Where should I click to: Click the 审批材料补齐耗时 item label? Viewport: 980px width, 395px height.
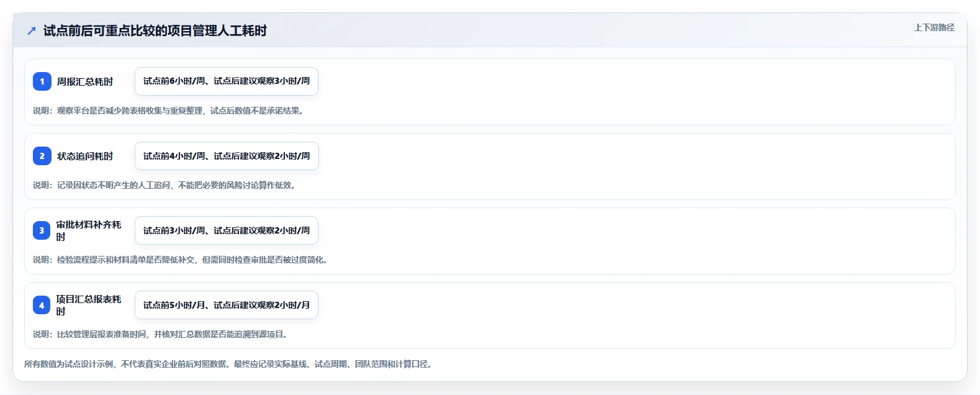[89, 230]
